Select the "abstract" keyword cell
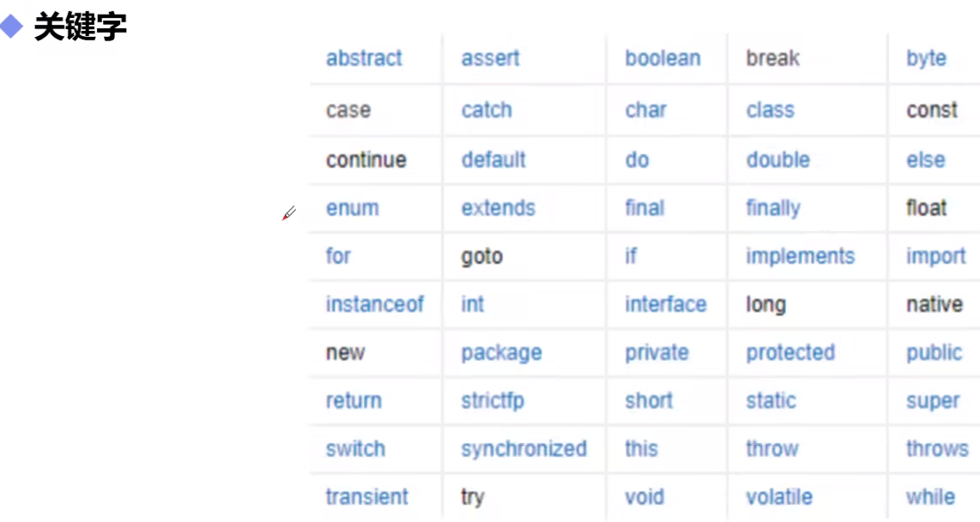Viewport: 980px width, 522px height. [x=364, y=58]
